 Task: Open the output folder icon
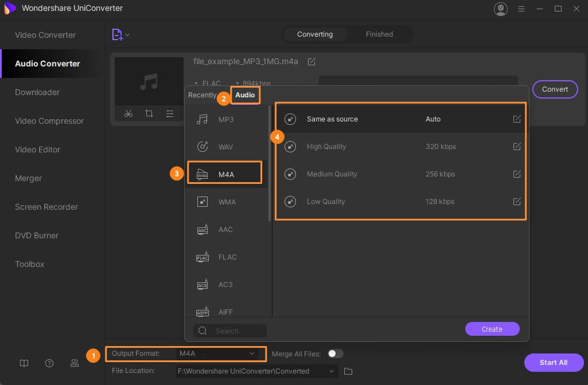click(348, 371)
